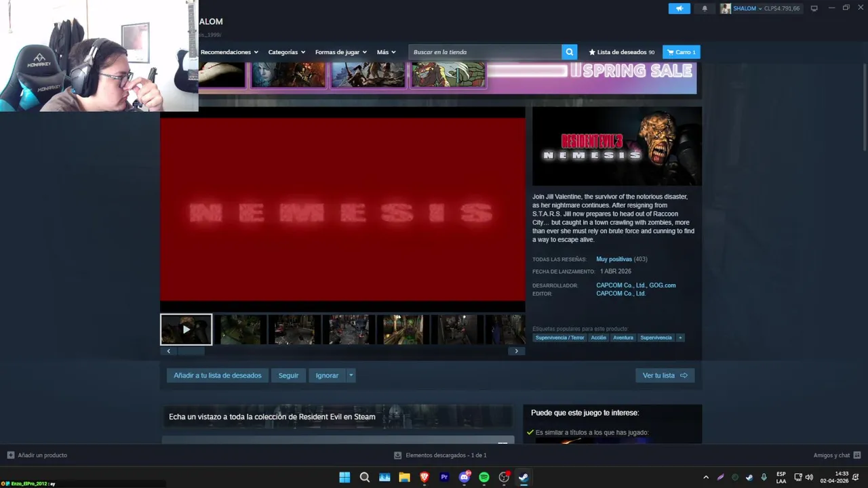Open the announcements megaphone button
This screenshot has width=868, height=488.
(679, 8)
